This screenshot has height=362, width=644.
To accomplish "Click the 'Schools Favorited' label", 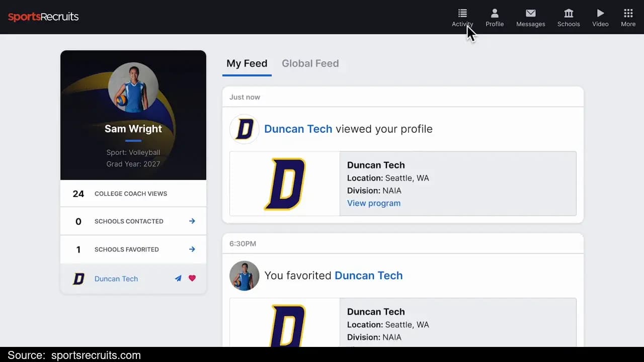I will (x=127, y=249).
